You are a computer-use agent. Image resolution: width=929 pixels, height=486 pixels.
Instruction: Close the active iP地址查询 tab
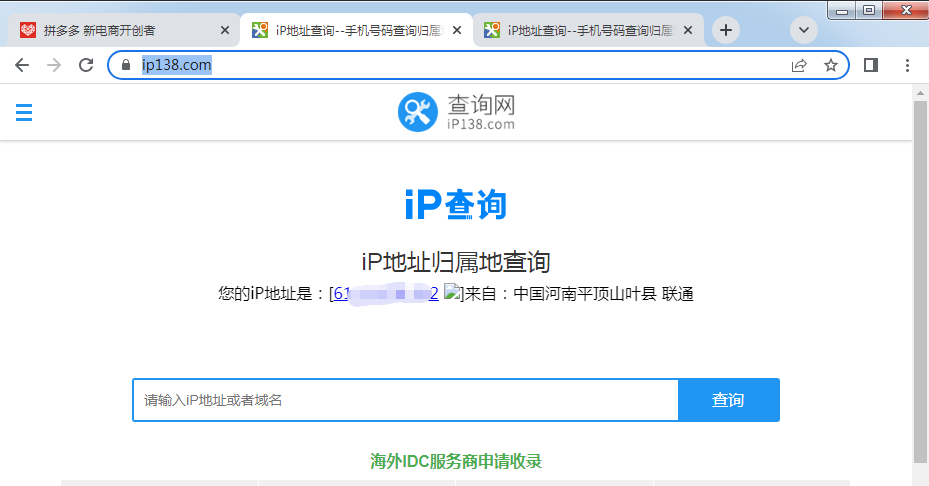tap(457, 30)
